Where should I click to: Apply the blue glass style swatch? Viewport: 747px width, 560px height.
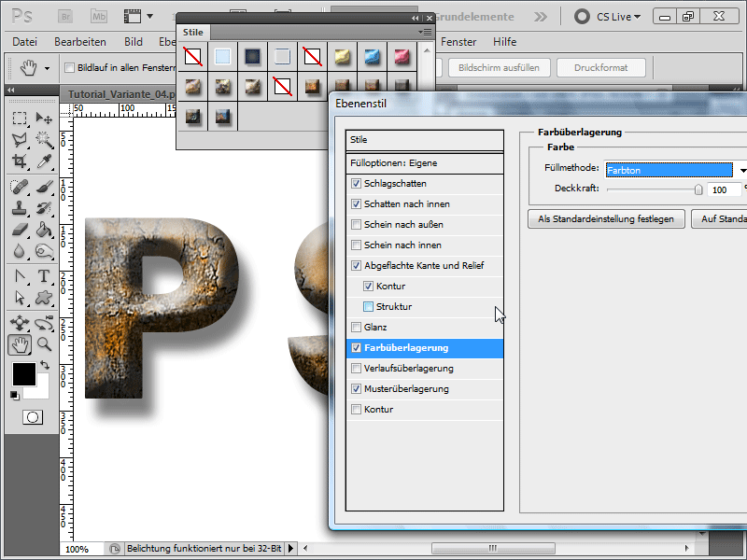click(x=372, y=57)
